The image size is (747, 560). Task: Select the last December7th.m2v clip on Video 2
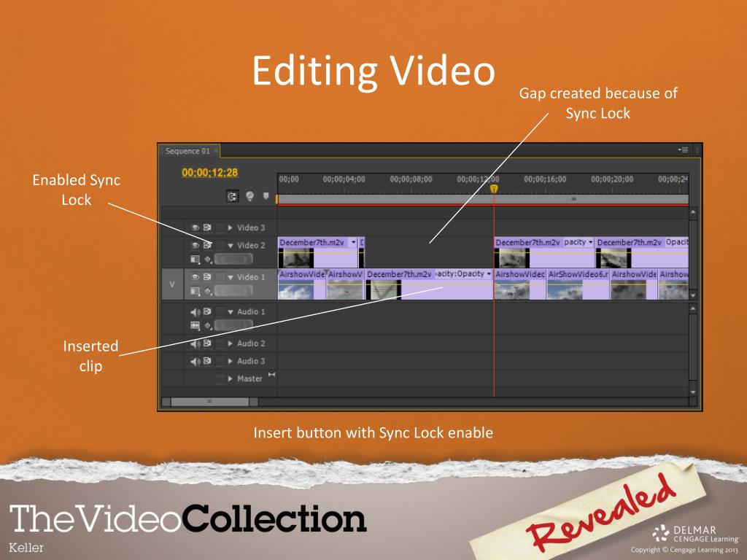642,252
